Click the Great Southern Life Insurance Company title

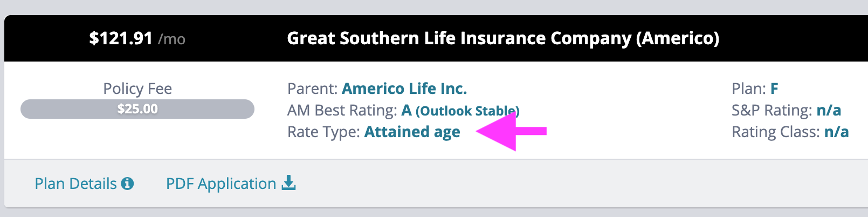[503, 38]
